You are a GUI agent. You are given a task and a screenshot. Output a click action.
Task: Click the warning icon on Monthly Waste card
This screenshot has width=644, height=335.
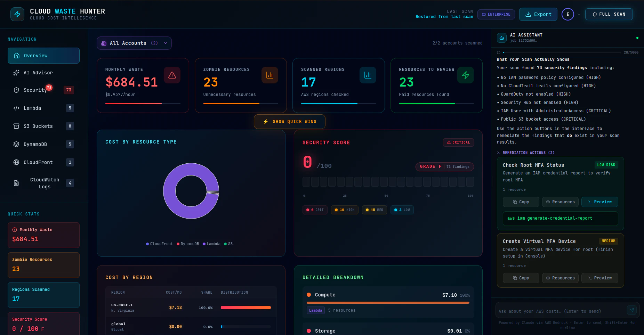coord(172,75)
